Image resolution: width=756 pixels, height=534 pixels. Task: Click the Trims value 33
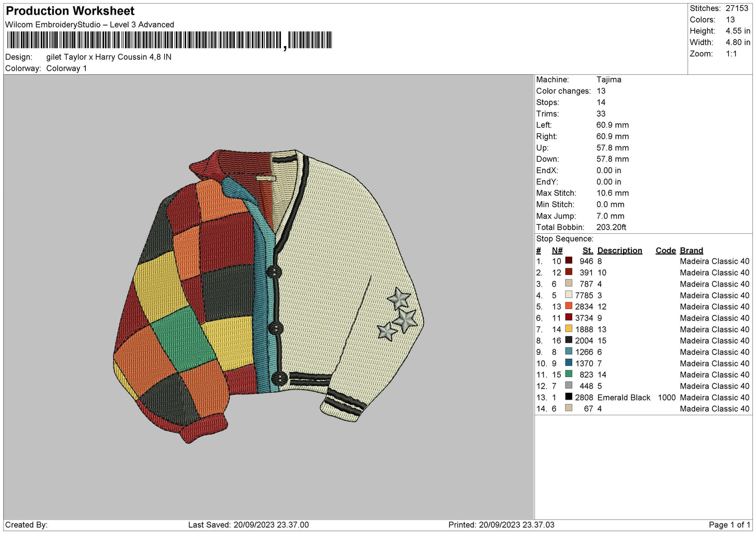(x=601, y=113)
